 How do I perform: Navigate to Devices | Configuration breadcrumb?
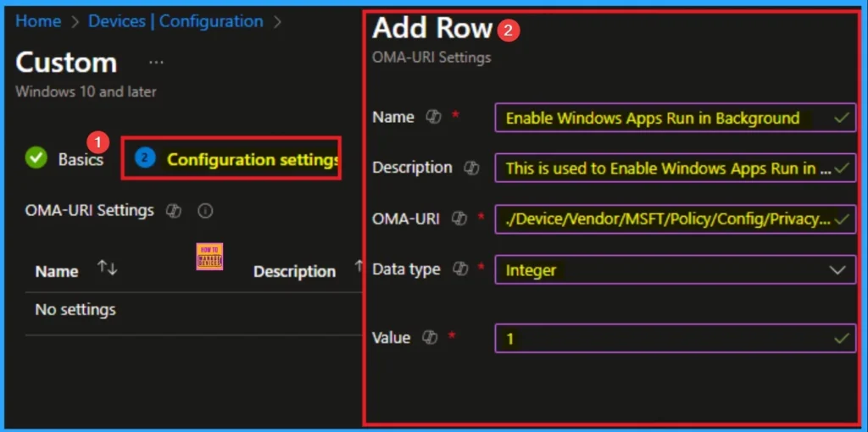(x=175, y=21)
